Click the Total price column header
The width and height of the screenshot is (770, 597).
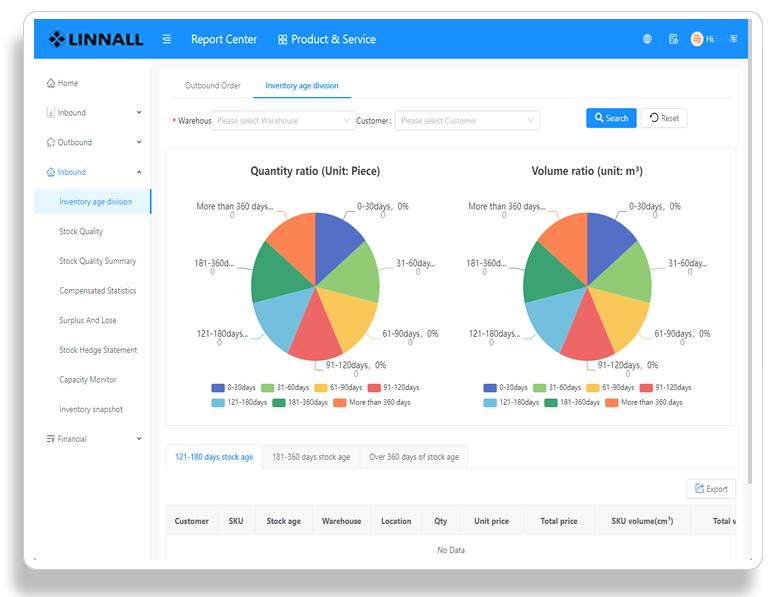(x=559, y=521)
